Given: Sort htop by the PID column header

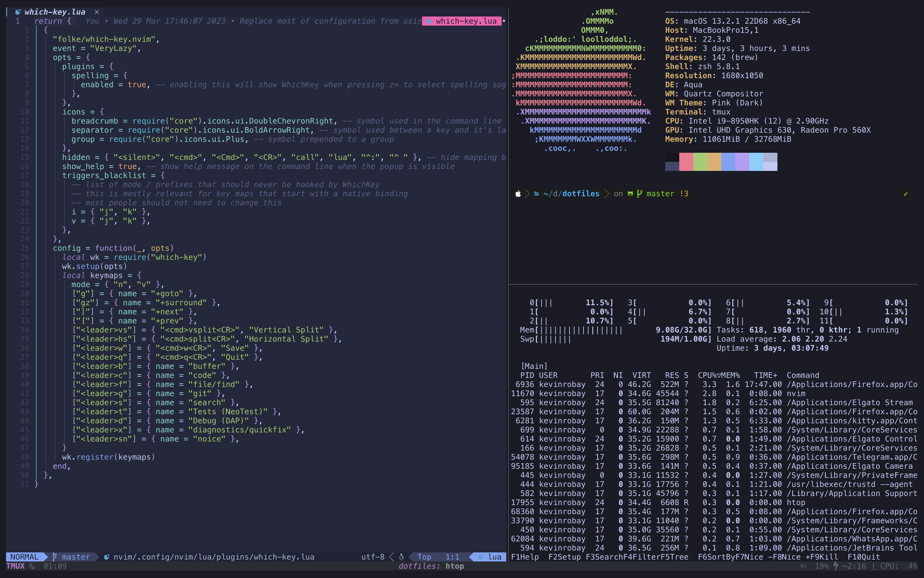Looking at the screenshot, I should (527, 375).
